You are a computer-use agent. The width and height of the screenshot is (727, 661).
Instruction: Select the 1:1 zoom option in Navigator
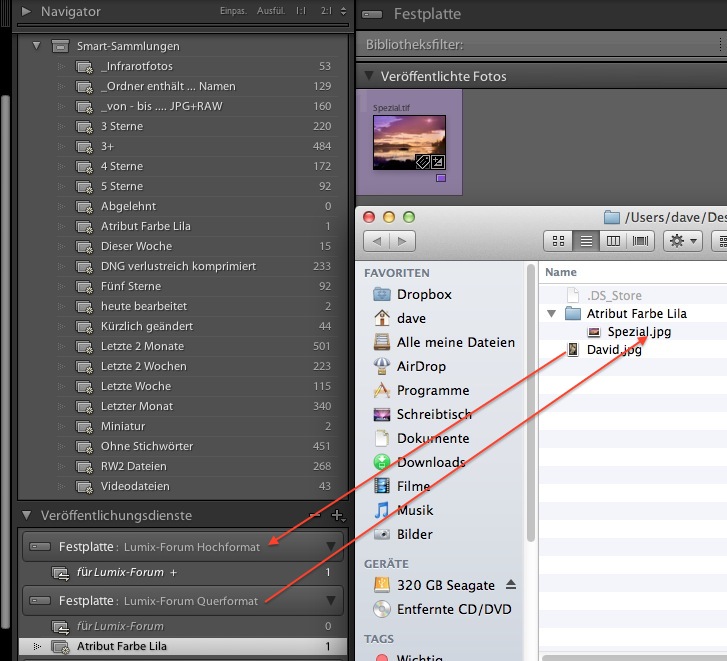click(301, 12)
